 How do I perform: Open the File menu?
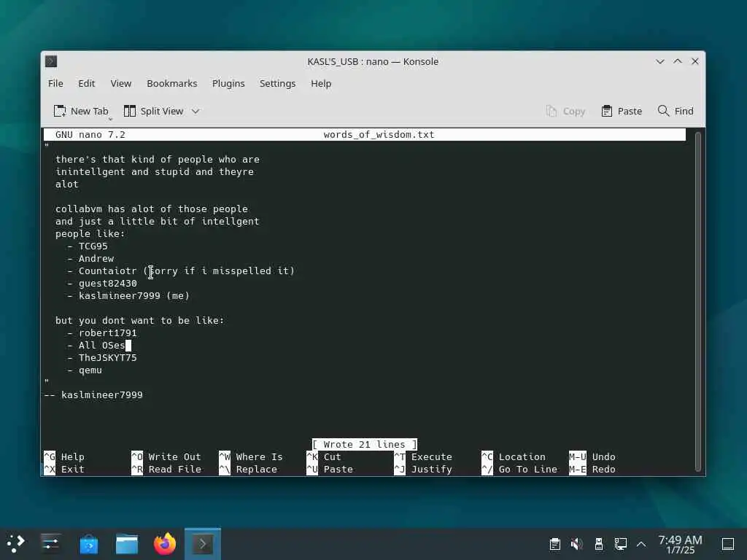click(55, 83)
